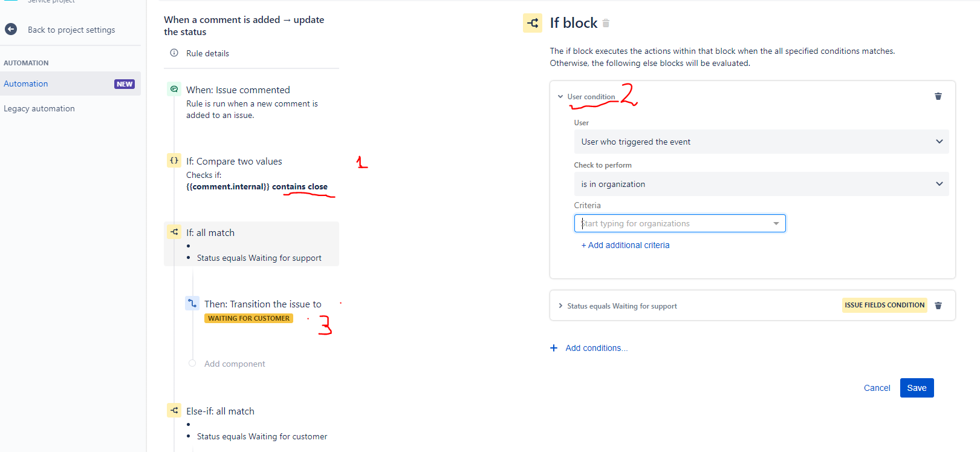
Task: Click the delete icon beside the If block title
Action: point(605,23)
